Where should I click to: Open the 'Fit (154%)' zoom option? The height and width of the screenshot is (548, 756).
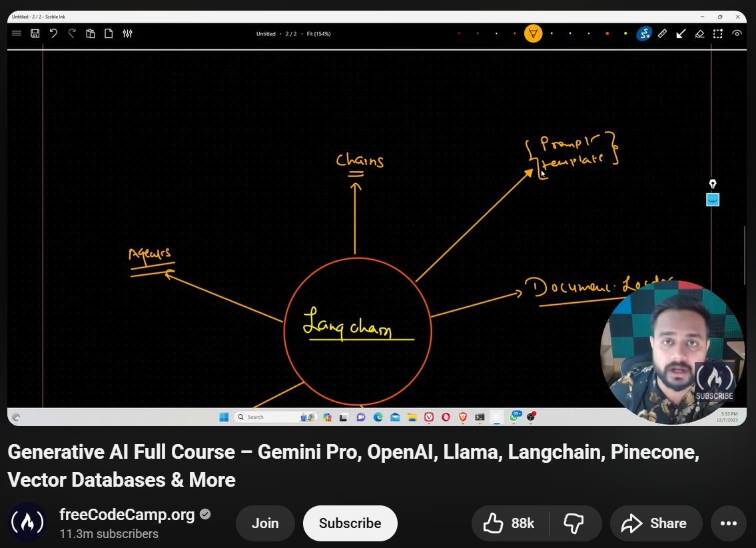pyautogui.click(x=318, y=34)
